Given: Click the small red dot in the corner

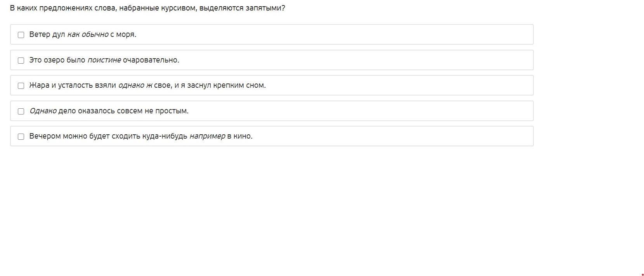Looking at the screenshot, I should point(642,274).
